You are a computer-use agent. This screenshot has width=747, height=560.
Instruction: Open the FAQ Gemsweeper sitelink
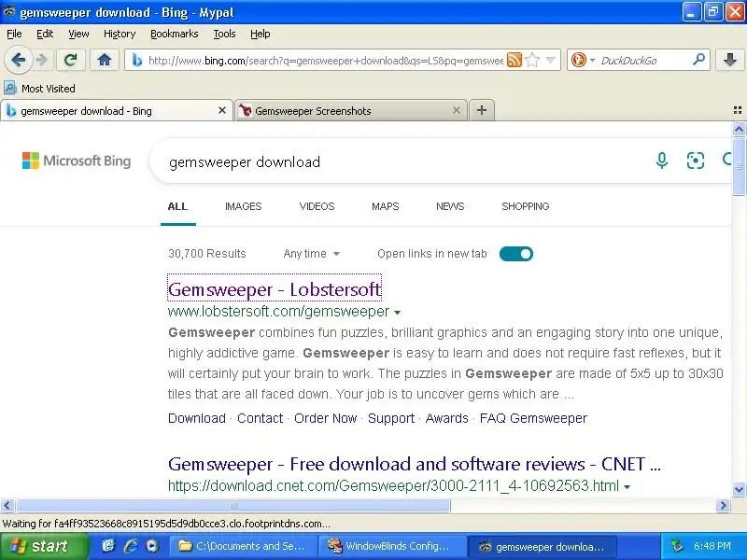click(533, 418)
